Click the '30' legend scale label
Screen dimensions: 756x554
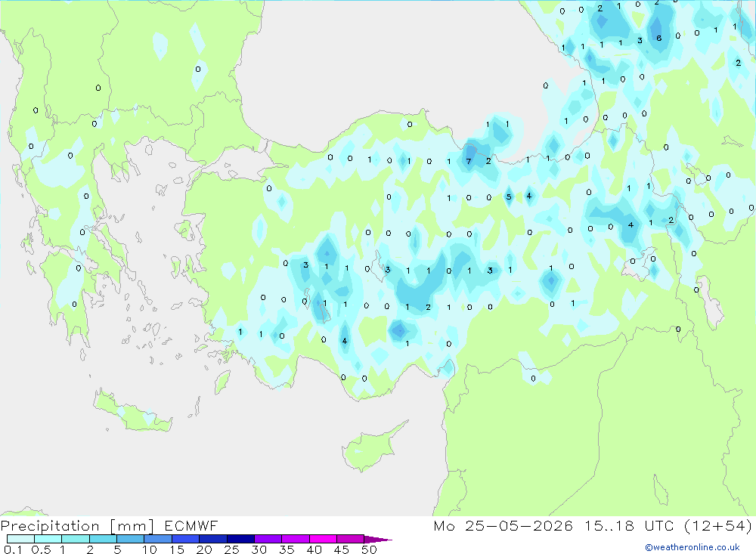(259, 549)
